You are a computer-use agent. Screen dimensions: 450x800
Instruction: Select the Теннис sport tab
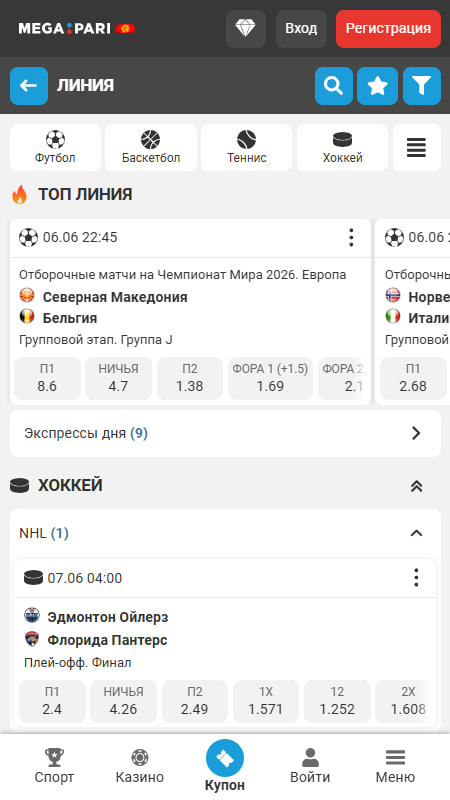[x=246, y=147]
